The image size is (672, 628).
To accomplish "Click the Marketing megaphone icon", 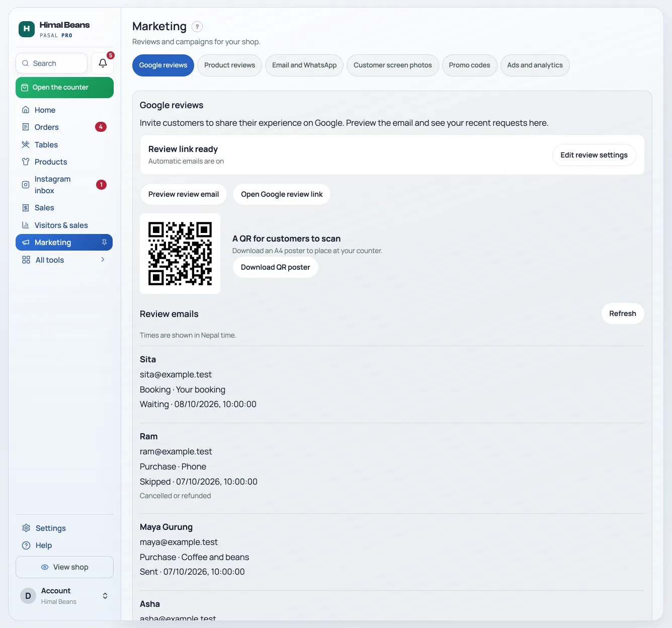I will click(26, 242).
